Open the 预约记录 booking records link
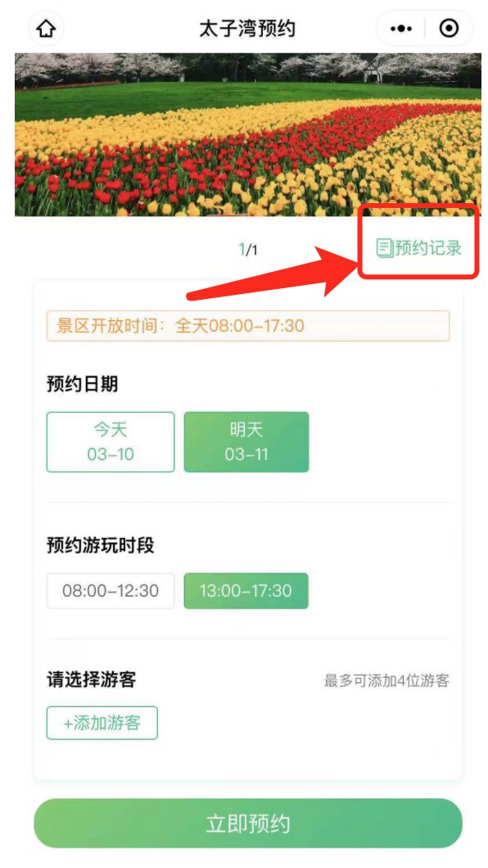Image resolution: width=488 pixels, height=868 pixels. 419,248
